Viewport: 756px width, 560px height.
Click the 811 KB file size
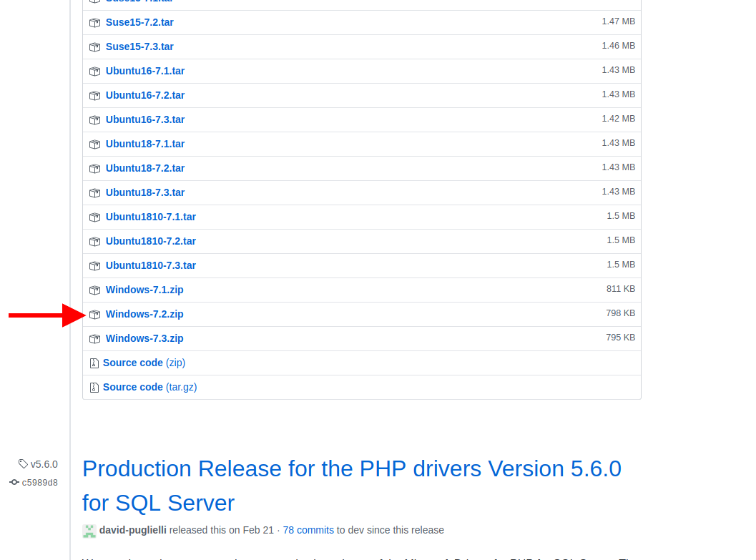[x=621, y=289]
